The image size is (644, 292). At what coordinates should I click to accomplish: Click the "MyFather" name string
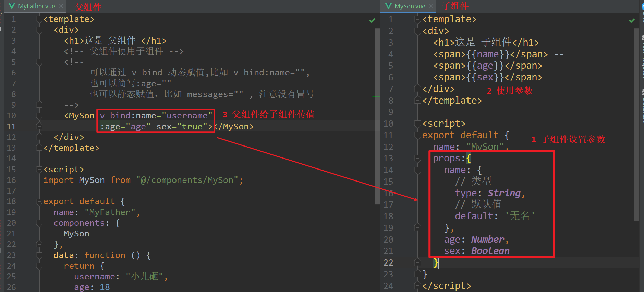coord(110,212)
